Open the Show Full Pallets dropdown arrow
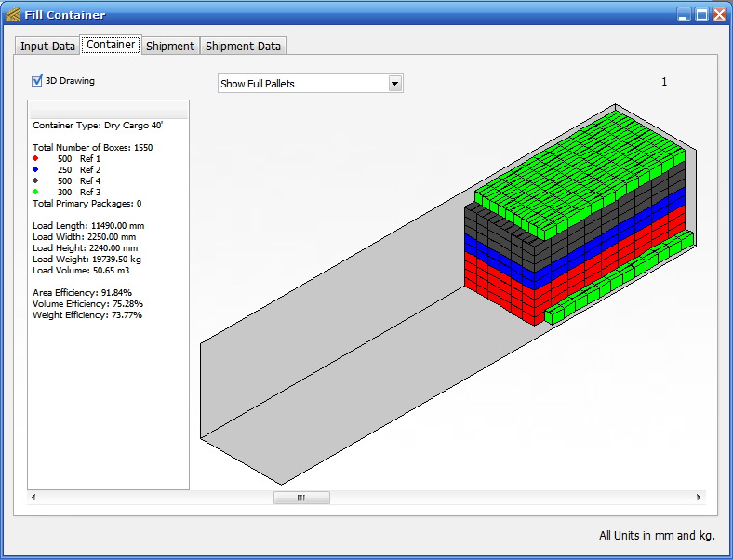733x560 pixels. click(x=395, y=84)
